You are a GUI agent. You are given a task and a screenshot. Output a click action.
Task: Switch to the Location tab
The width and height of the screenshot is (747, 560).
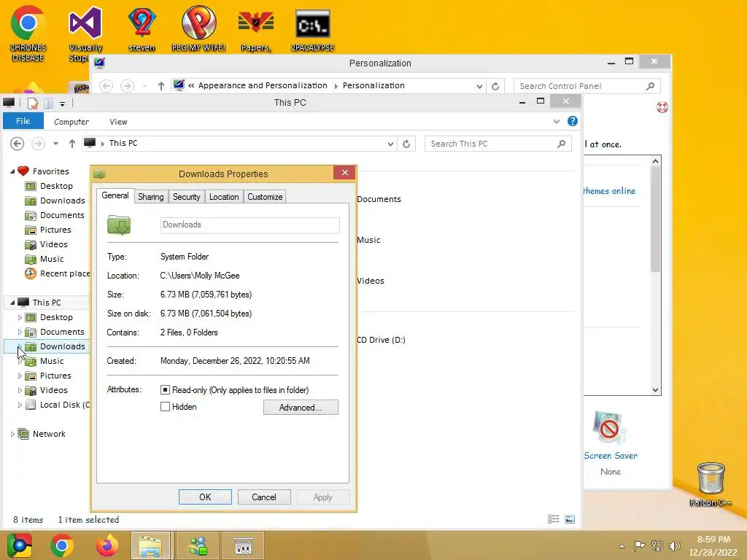[224, 197]
